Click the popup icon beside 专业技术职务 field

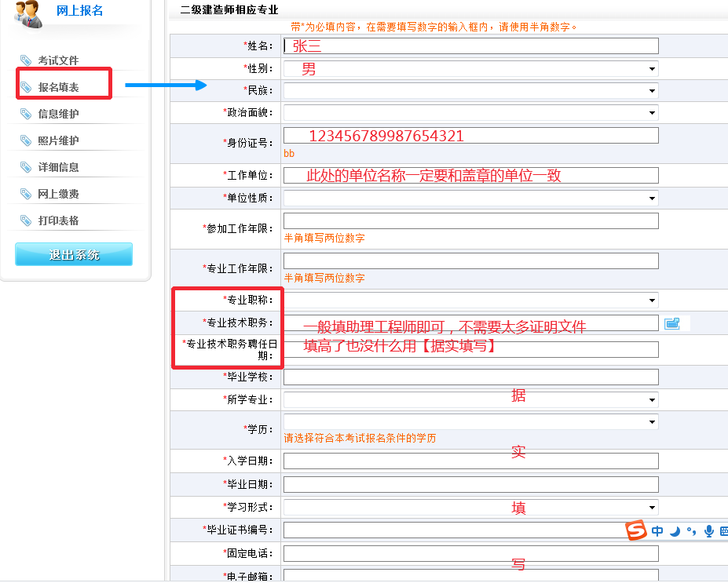coord(672,322)
